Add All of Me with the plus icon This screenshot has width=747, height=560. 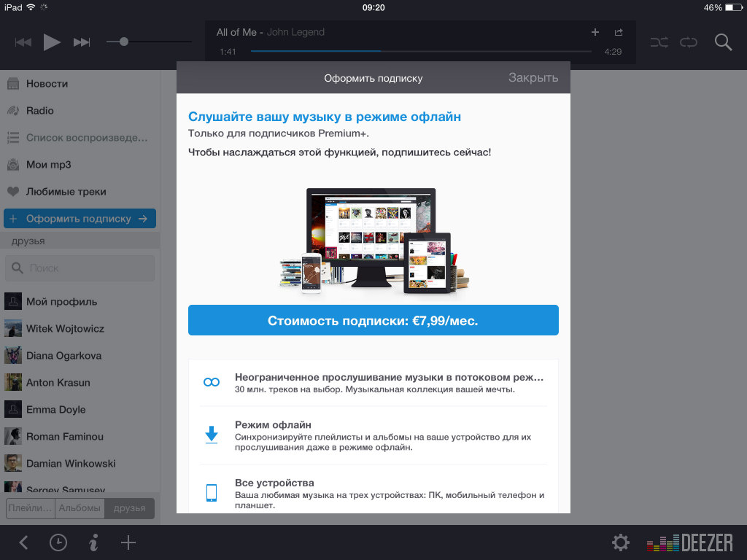(x=595, y=32)
